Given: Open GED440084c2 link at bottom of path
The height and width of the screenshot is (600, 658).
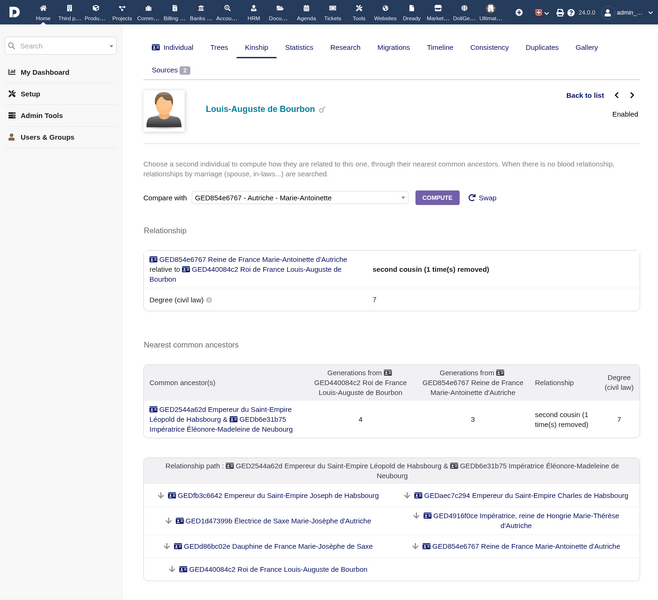Looking at the screenshot, I should point(273,569).
